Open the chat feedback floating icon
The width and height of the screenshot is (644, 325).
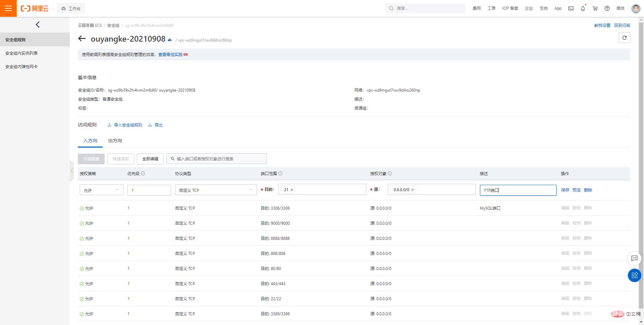pyautogui.click(x=634, y=258)
